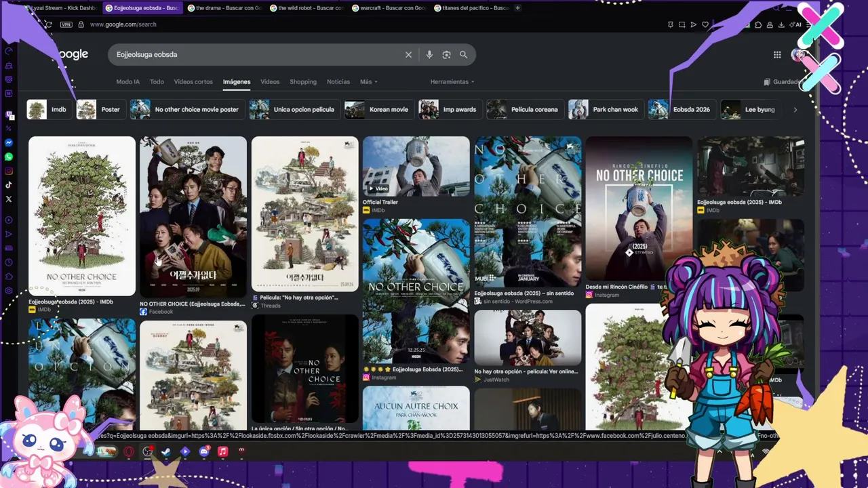Viewport: 868px width, 488px height.
Task: Open IMDb tree poster 'No Other Choice' thumbnail
Action: tap(82, 216)
